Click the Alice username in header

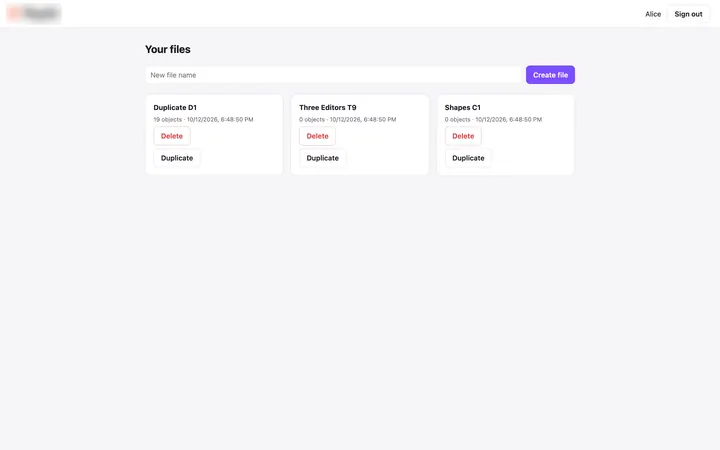652,14
